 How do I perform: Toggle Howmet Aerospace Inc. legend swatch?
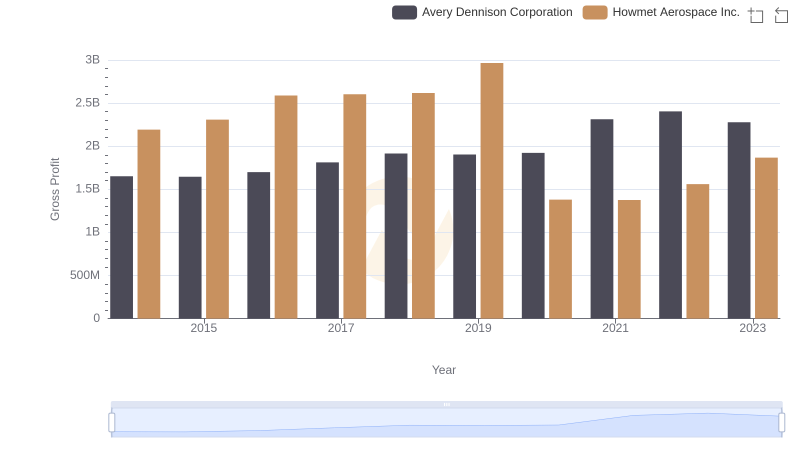(595, 12)
